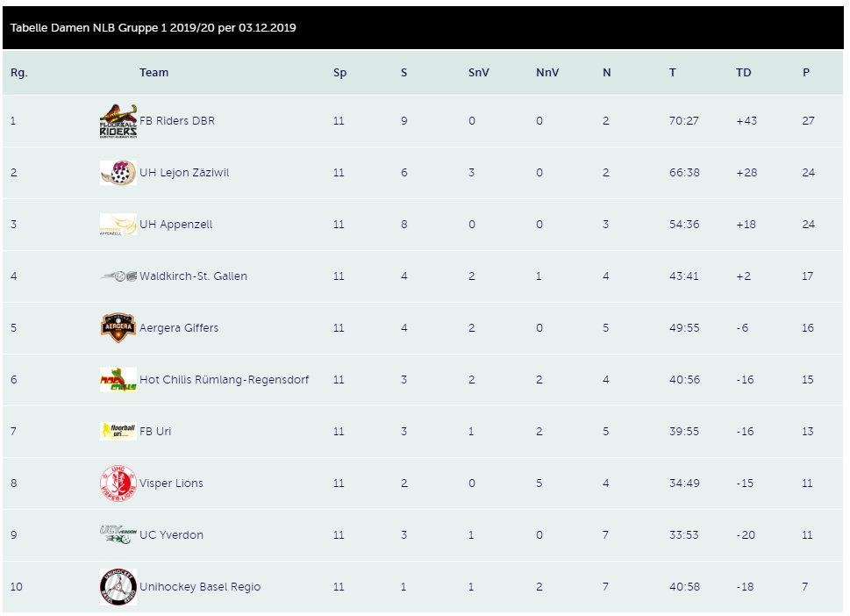
Task: Click the Aergera Giffers shield logo
Action: click(x=118, y=328)
